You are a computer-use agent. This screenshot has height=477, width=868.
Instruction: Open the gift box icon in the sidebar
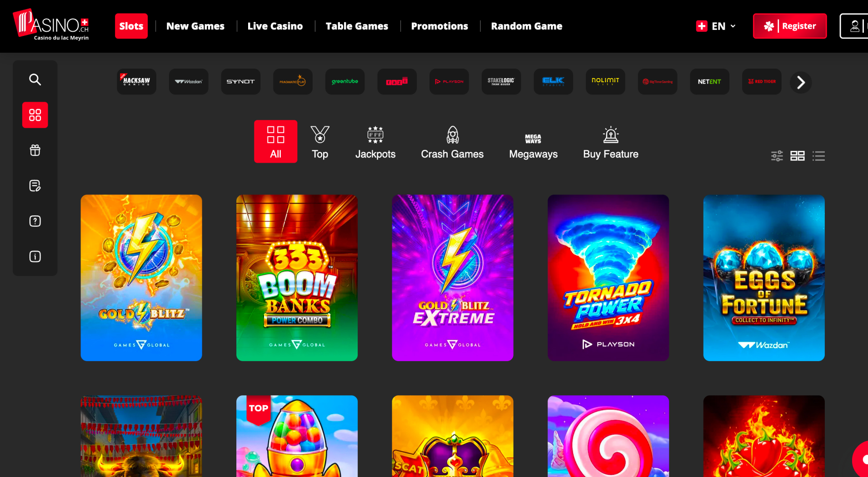point(35,150)
